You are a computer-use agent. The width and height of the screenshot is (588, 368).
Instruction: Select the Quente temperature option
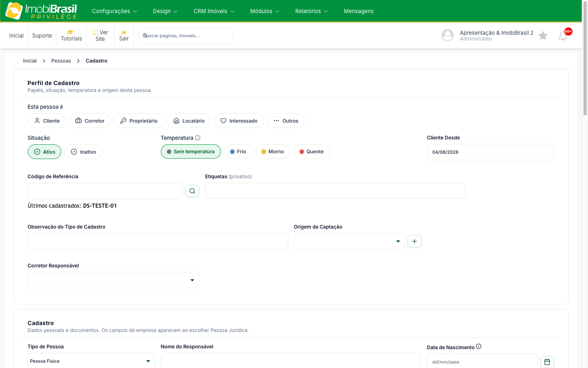312,151
